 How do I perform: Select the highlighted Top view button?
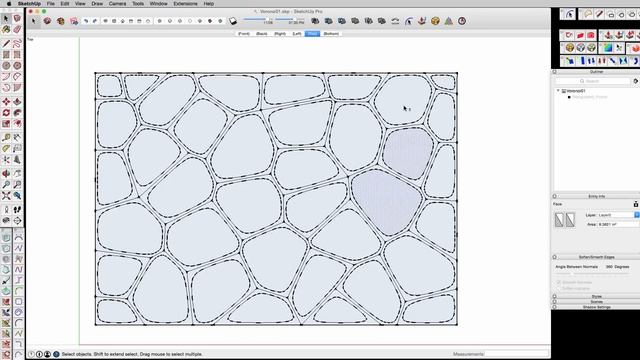pyautogui.click(x=312, y=34)
